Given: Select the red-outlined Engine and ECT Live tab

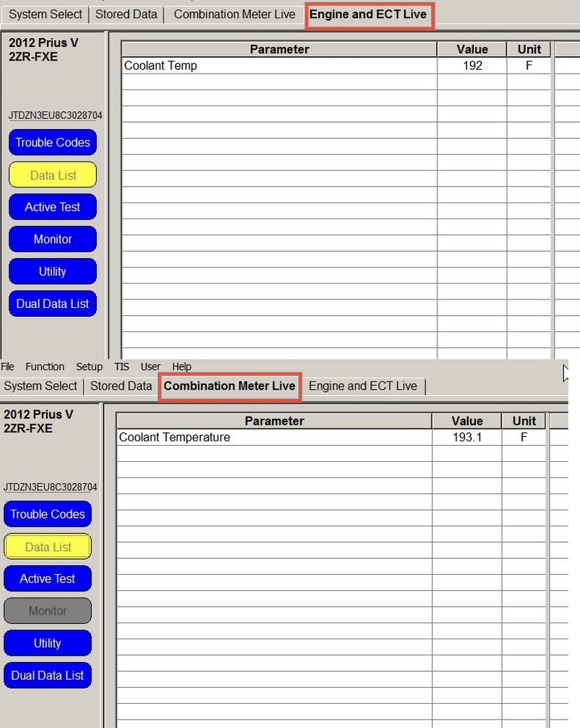Looking at the screenshot, I should point(368,14).
